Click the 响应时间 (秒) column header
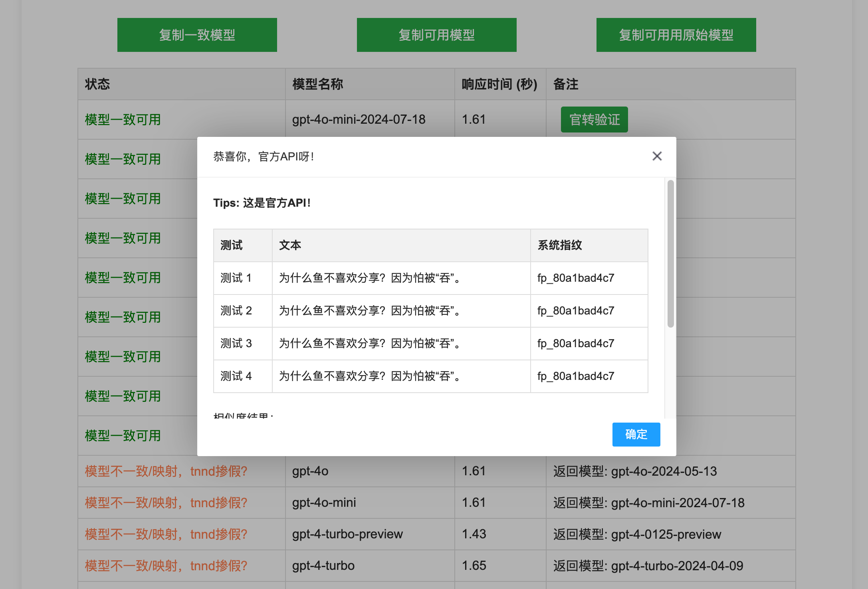The width and height of the screenshot is (868, 589). tap(500, 84)
